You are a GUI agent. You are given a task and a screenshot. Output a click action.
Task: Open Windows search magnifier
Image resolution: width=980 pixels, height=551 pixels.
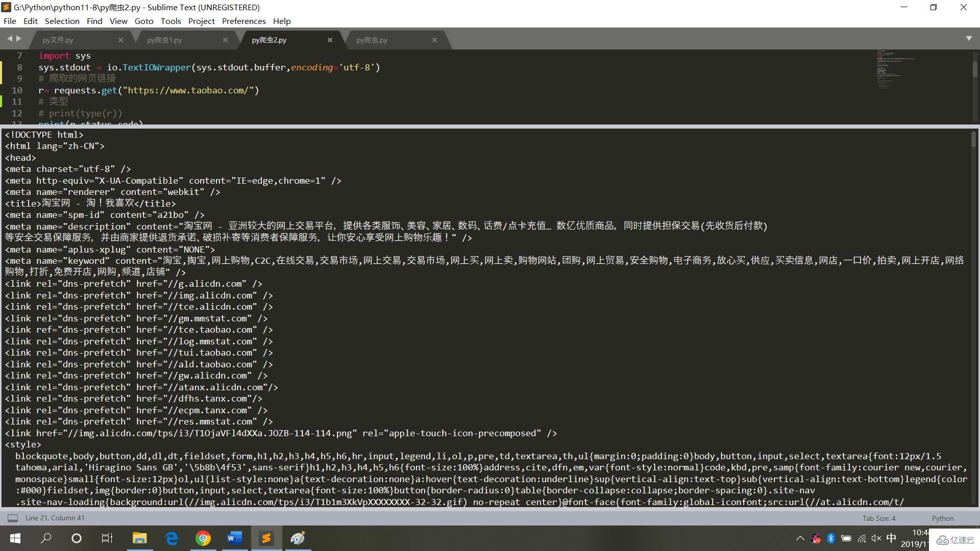click(x=46, y=538)
